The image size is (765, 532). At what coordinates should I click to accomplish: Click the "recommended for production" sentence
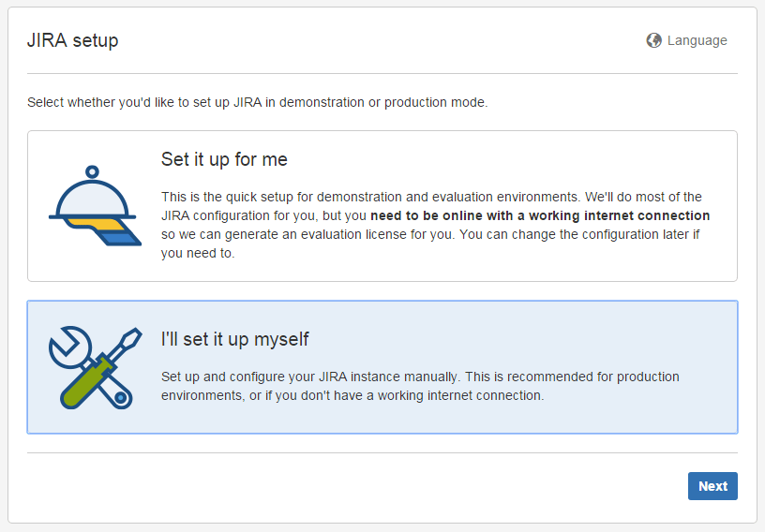pos(572,377)
